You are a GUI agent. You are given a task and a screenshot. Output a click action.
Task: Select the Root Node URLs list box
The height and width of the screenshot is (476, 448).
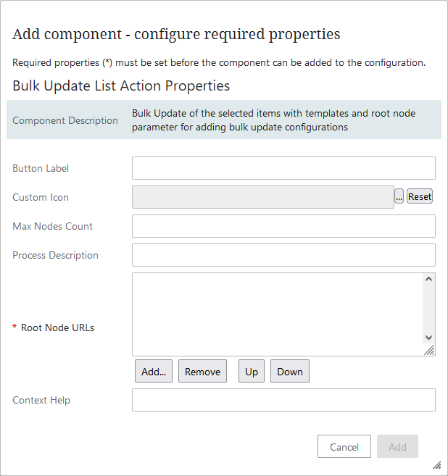pos(278,314)
